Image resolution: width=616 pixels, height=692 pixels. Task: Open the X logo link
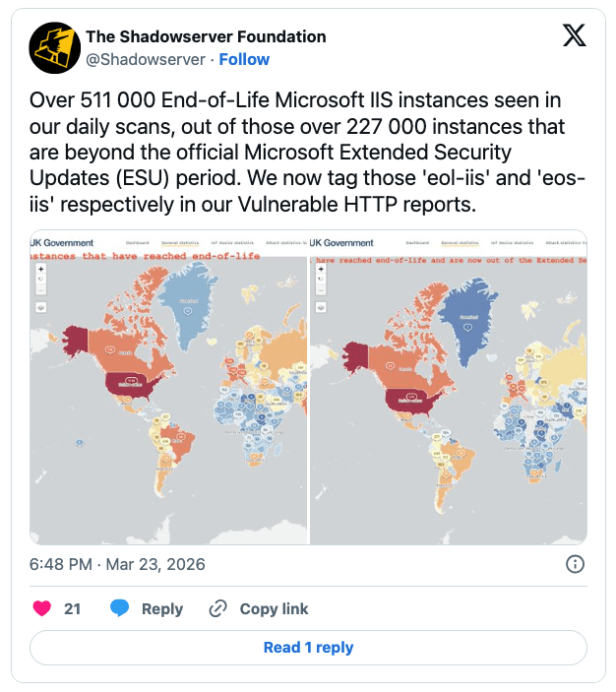(574, 36)
